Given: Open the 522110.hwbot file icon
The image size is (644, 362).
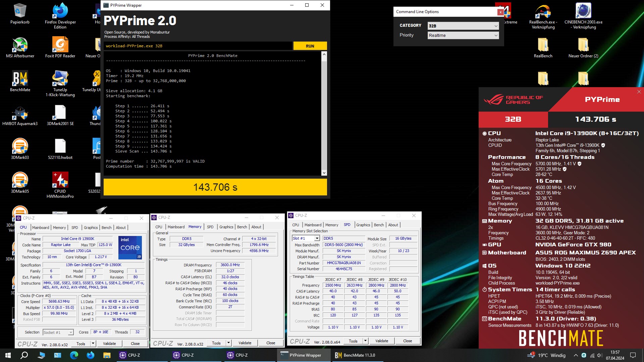Looking at the screenshot, I should click(x=60, y=149).
